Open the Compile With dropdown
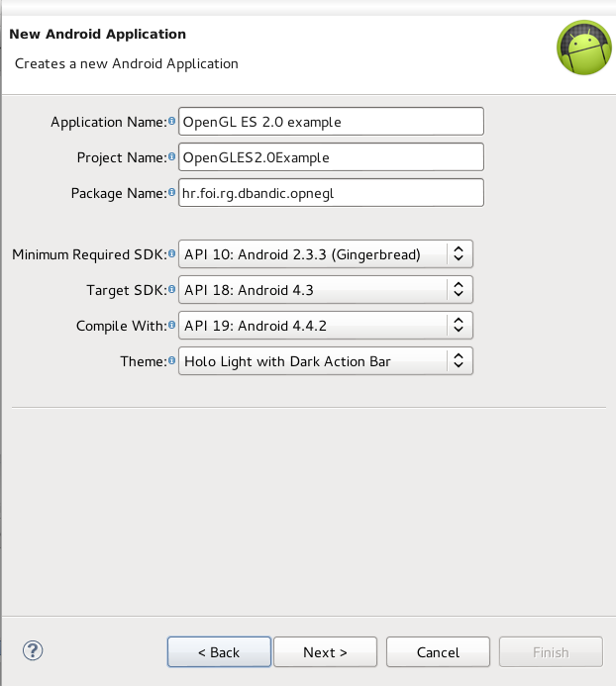This screenshot has width=616, height=686. [326, 325]
